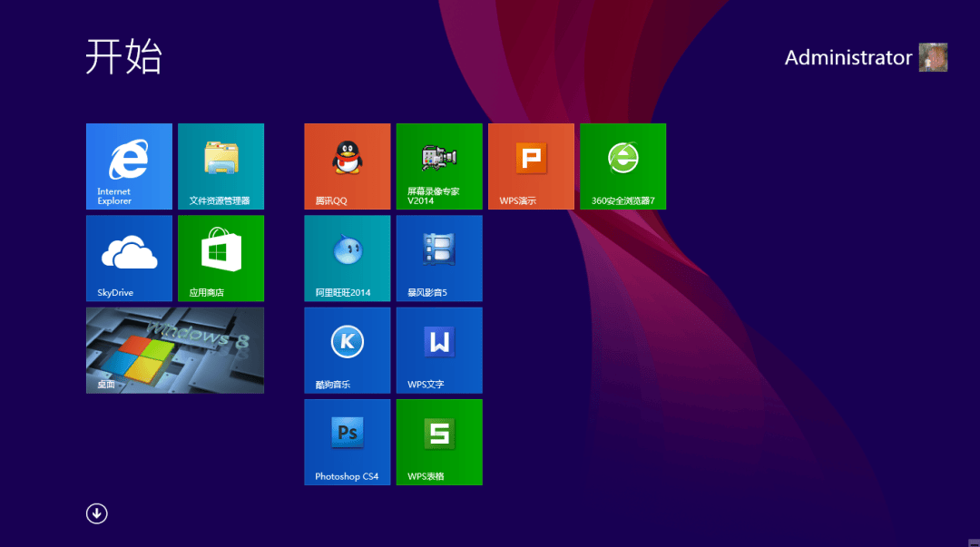Open WPS表格

[438, 442]
